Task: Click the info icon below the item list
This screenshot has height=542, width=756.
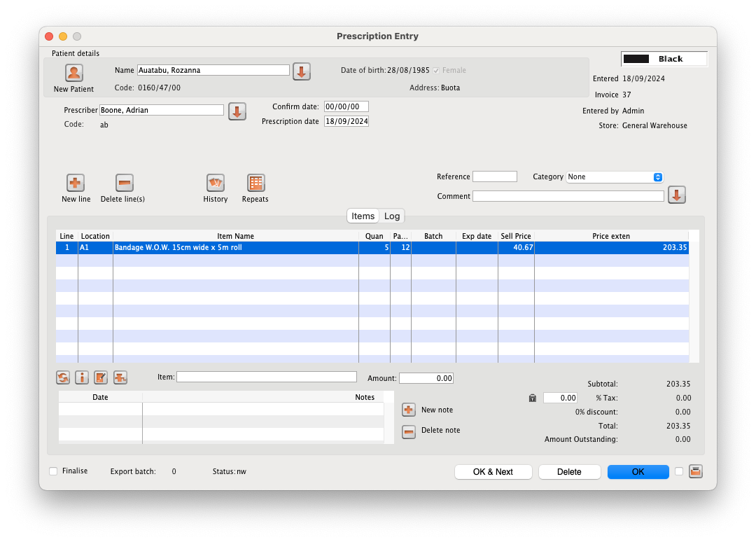Action: pos(82,378)
